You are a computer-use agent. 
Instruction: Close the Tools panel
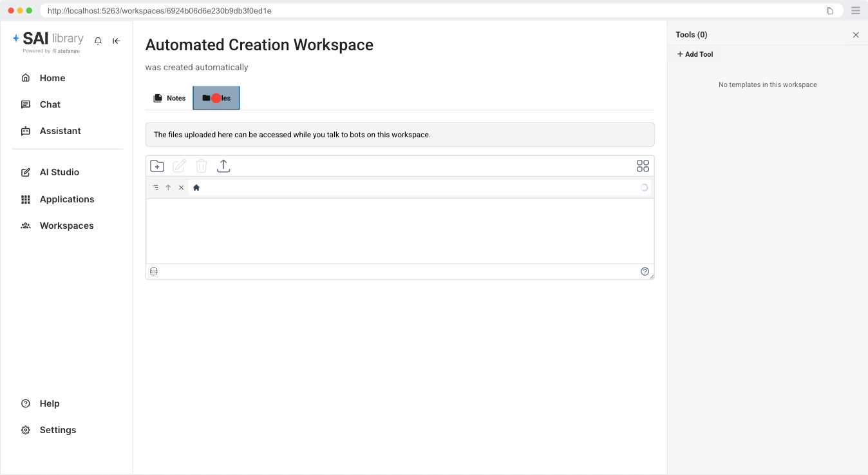click(x=856, y=35)
